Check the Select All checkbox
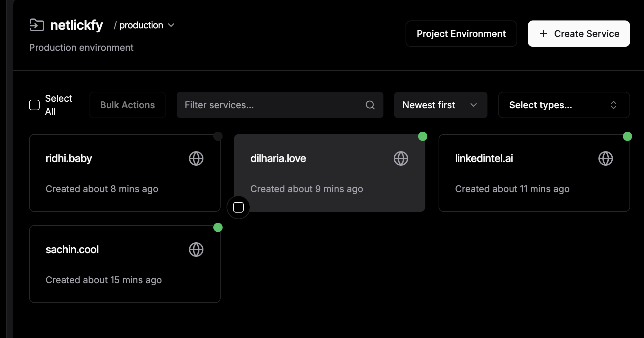 point(34,105)
